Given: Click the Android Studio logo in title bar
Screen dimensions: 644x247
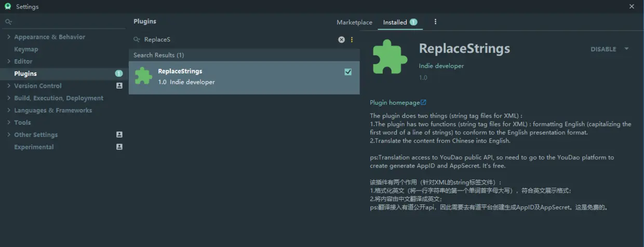Looking at the screenshot, I should 7,7.
